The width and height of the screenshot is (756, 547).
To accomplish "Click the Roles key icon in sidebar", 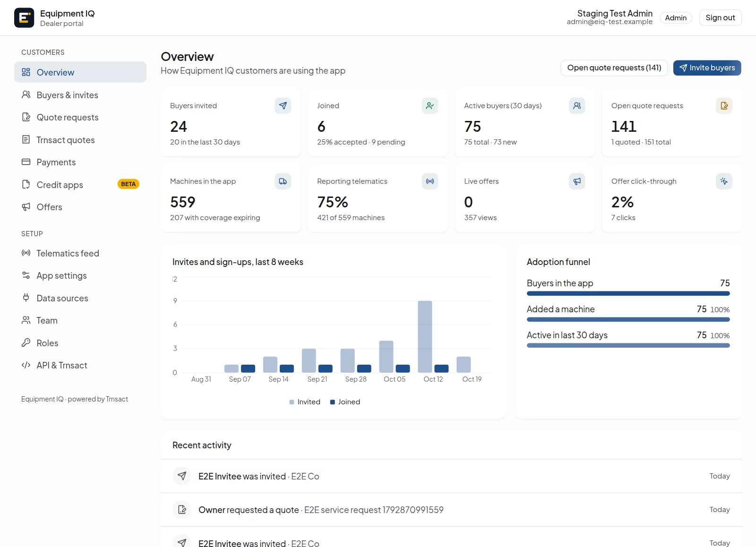I will pos(26,343).
